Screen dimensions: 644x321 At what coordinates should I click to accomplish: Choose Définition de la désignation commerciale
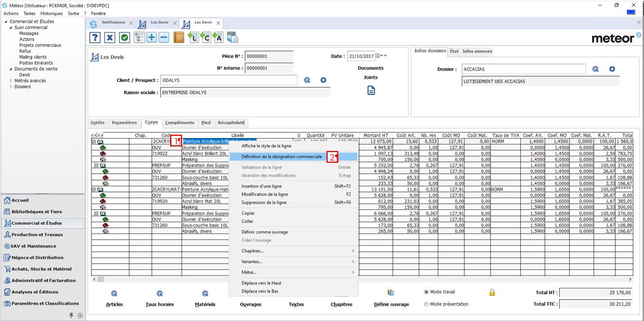[294, 157]
